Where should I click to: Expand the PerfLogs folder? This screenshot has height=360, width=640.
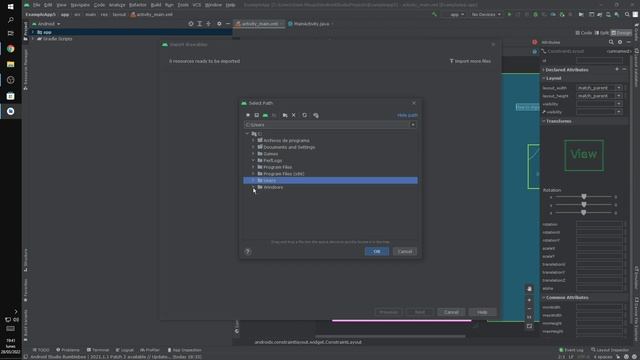point(253,160)
